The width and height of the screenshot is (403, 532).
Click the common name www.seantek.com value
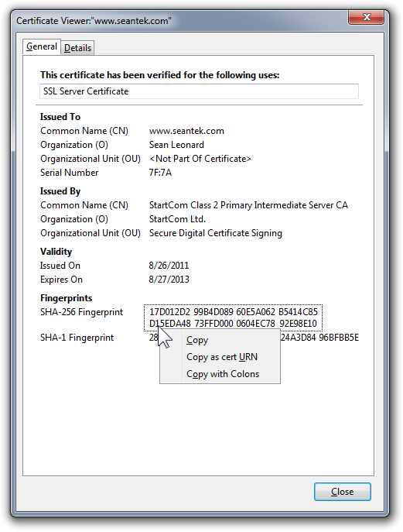point(186,131)
